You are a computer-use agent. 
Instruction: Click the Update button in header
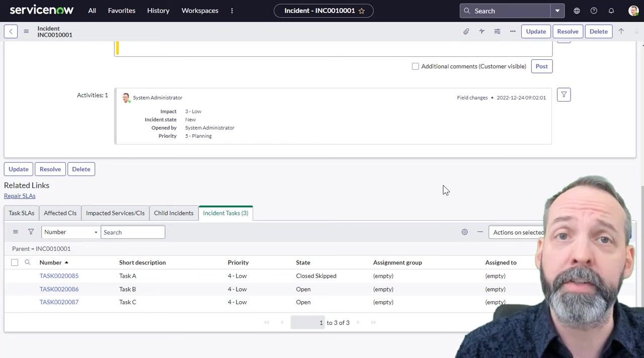click(x=536, y=31)
